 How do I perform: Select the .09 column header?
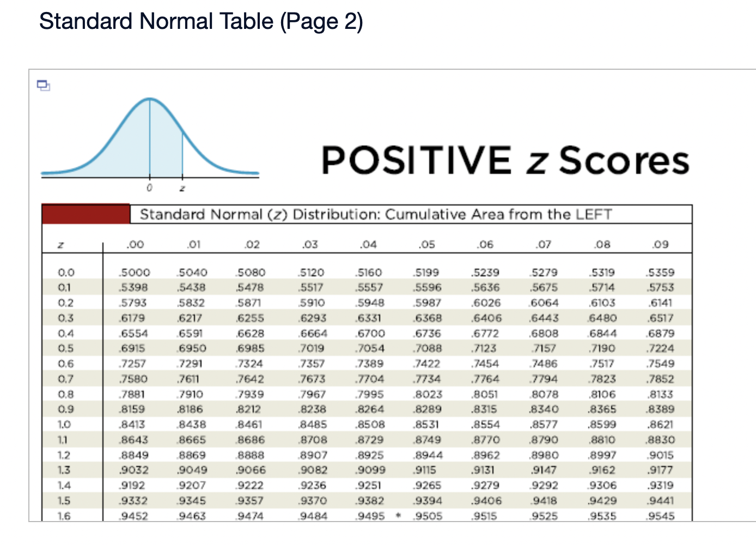[661, 244]
